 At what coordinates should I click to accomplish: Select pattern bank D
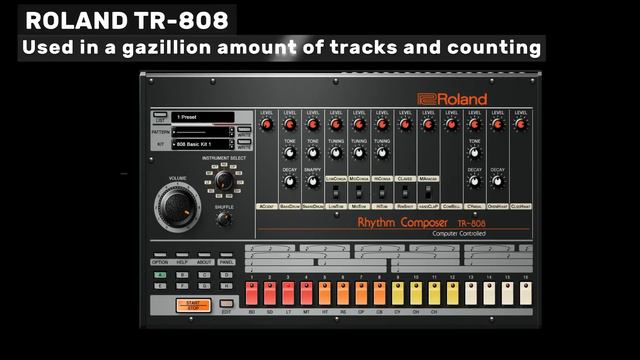226,275
